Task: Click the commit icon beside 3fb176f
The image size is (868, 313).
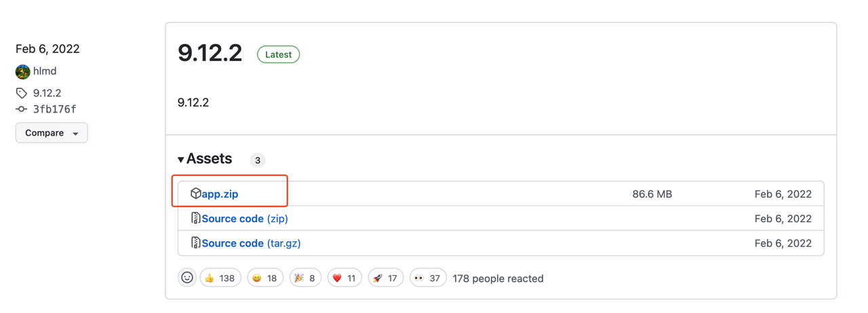Action: click(22, 109)
